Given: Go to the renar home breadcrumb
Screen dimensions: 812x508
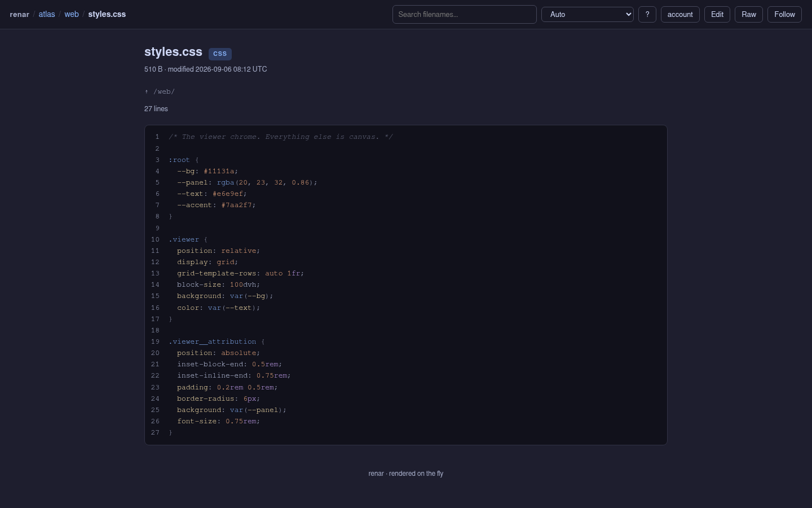Looking at the screenshot, I should tap(20, 15).
